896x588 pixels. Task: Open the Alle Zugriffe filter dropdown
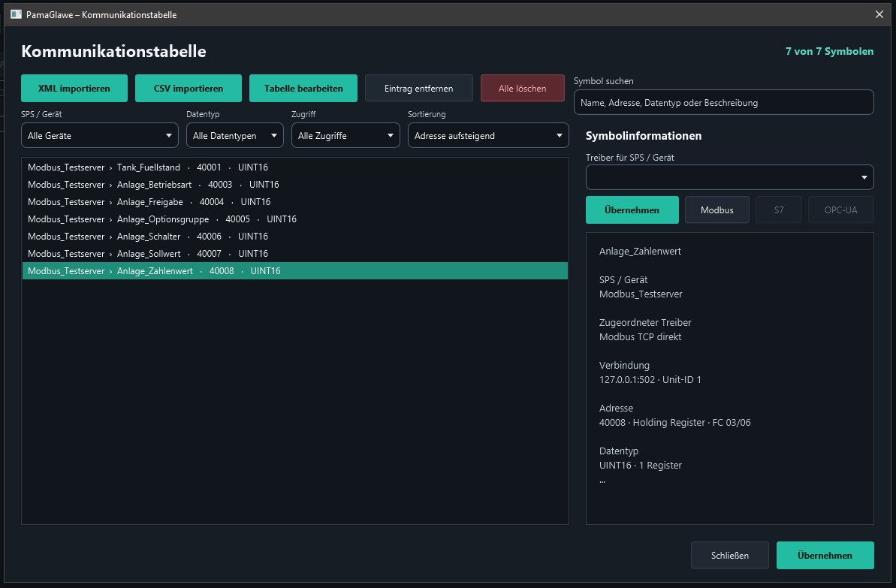point(345,136)
